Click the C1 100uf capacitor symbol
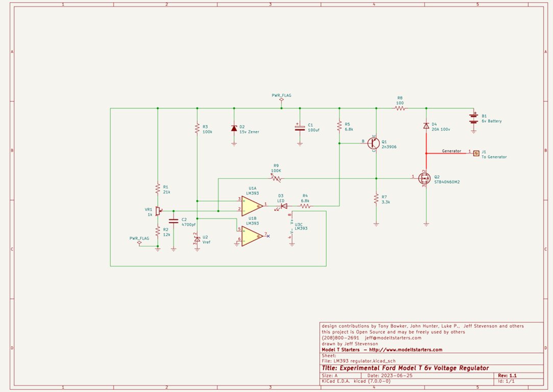Viewport: 553px width, 392px height. 300,128
